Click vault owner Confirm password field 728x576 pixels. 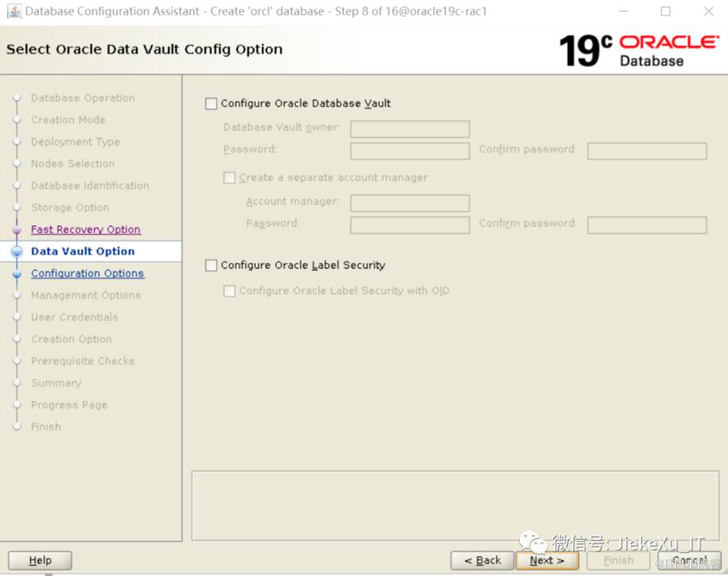[647, 151]
